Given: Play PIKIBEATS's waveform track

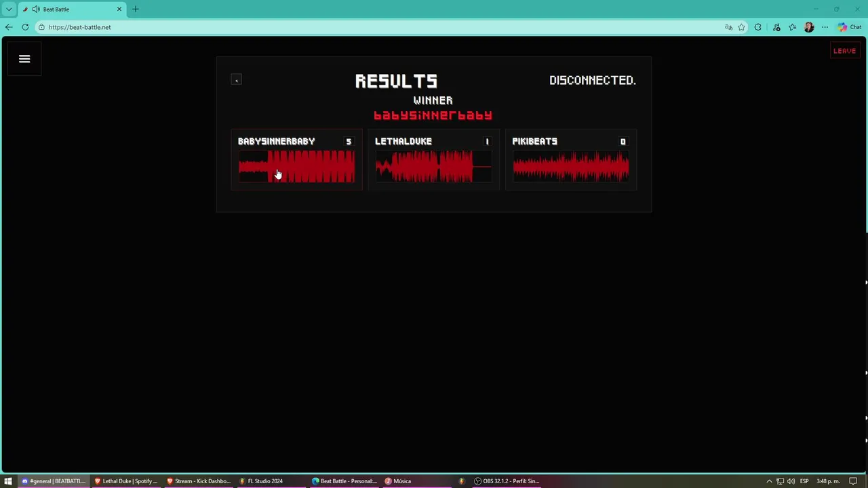Looking at the screenshot, I should click(x=571, y=167).
